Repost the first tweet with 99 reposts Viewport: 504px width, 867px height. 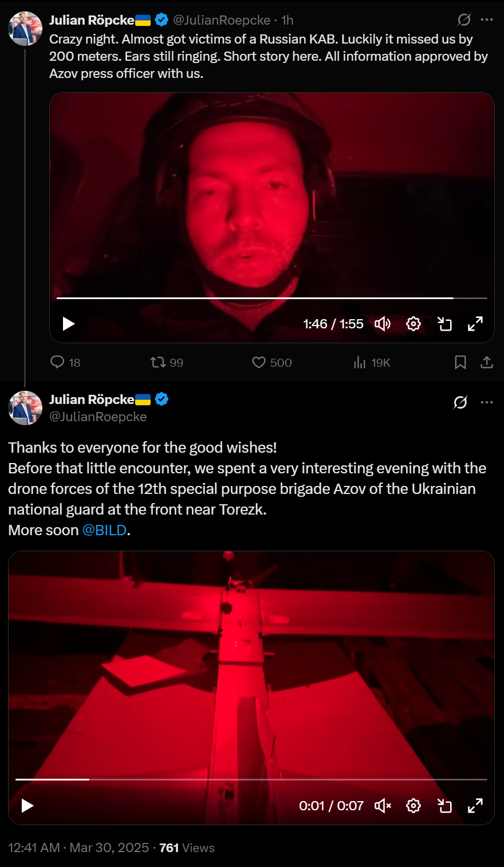167,362
